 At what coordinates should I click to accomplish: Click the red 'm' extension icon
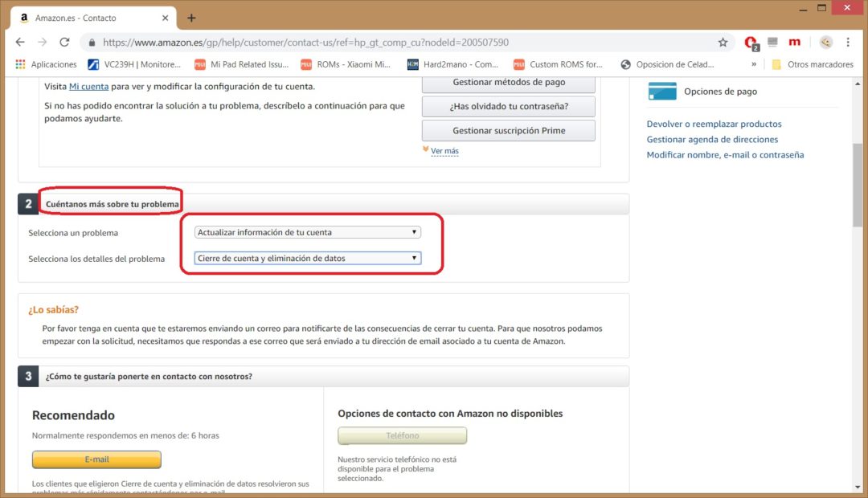click(795, 42)
